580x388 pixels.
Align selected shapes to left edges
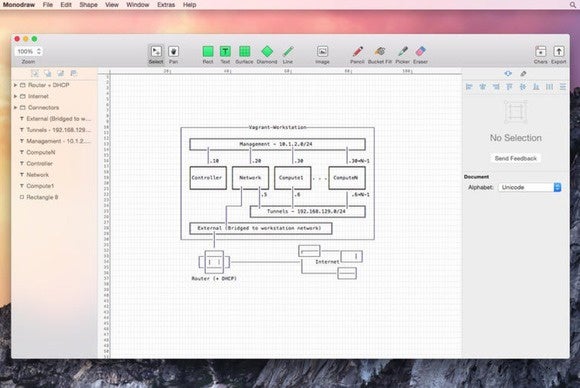469,87
